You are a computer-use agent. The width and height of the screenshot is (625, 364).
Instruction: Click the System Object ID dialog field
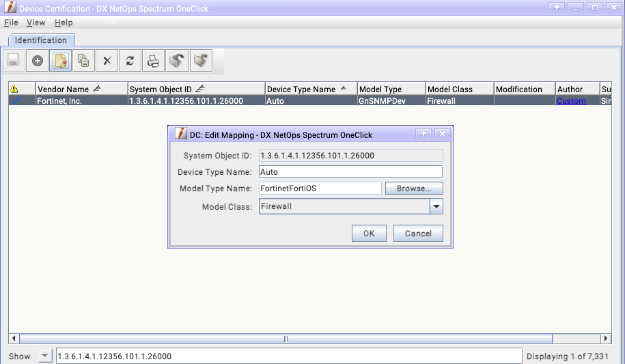[351, 156]
